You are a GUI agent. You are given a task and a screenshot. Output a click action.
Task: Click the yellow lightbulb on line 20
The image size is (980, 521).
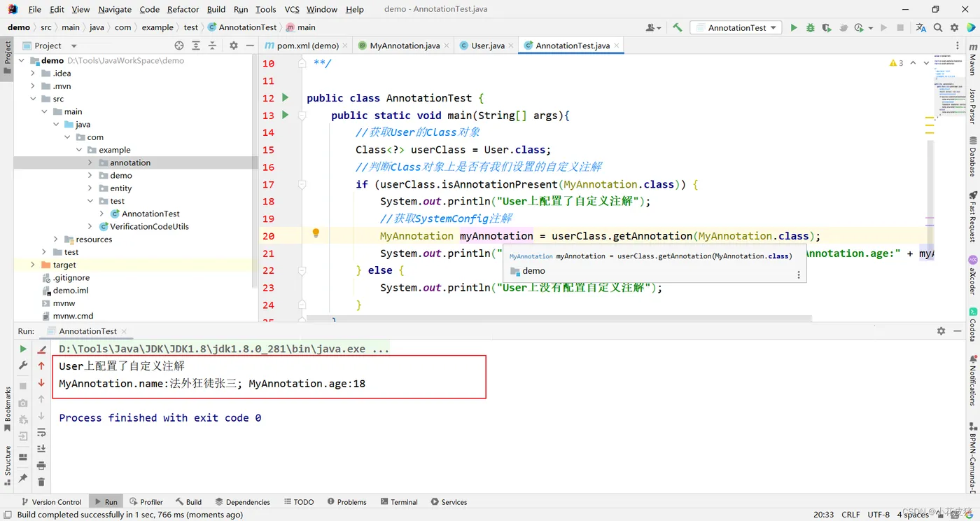[x=316, y=233]
